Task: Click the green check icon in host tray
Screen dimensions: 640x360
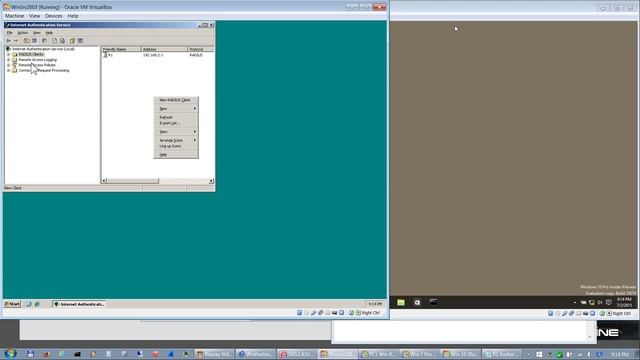Action: point(559,354)
